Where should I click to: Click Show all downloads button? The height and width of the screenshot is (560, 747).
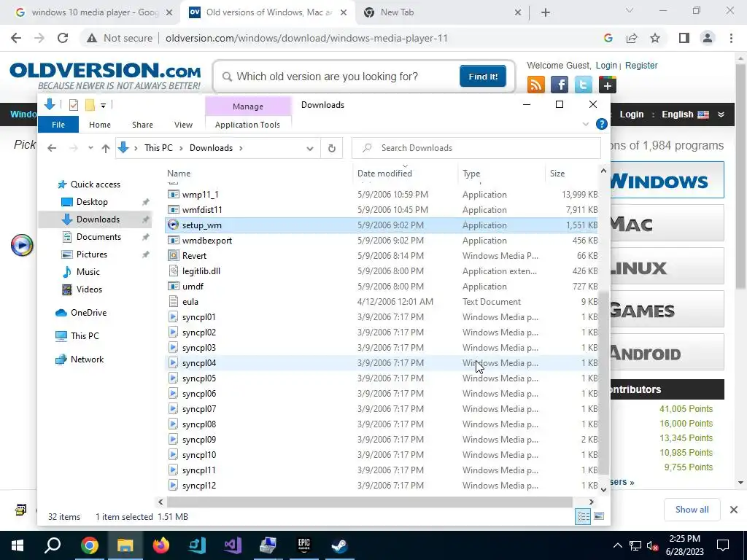[692, 510]
